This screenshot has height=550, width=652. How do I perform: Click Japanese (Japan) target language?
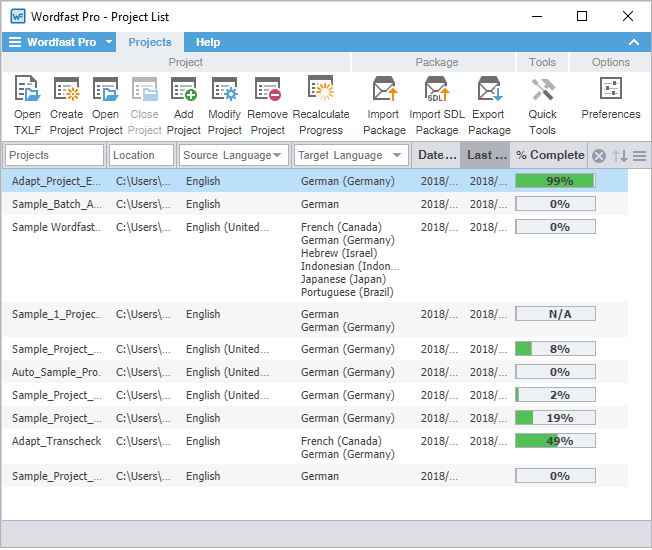point(343,279)
